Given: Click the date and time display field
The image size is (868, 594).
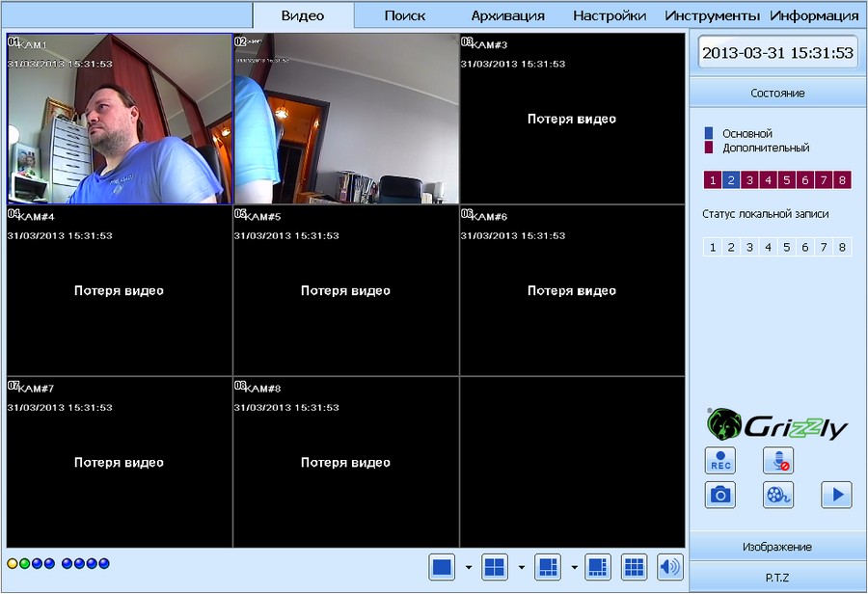Looking at the screenshot, I should (777, 53).
